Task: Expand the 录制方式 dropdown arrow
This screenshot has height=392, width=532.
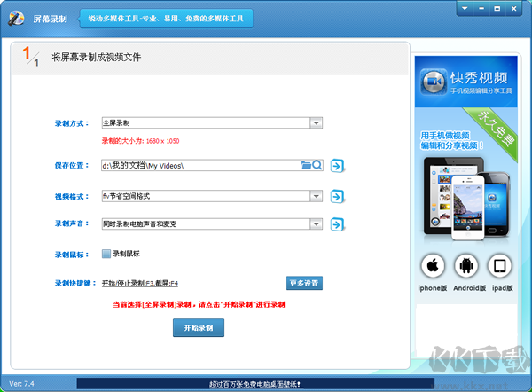Action: 317,123
